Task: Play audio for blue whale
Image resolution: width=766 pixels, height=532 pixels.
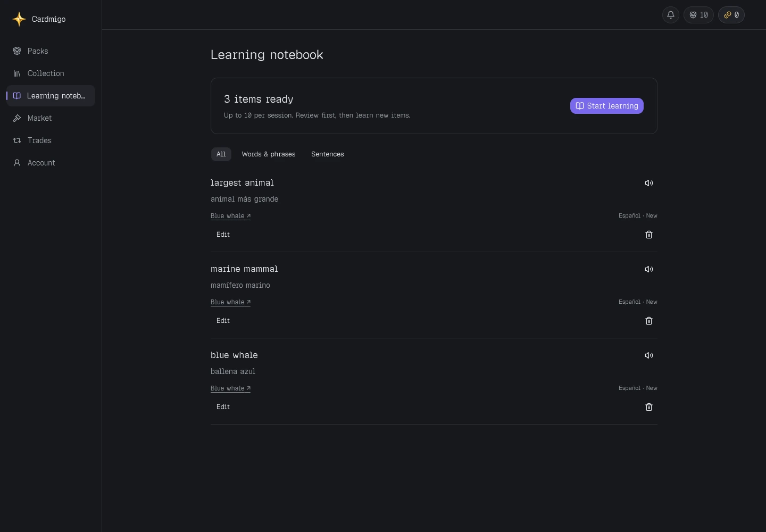Action: click(x=649, y=355)
